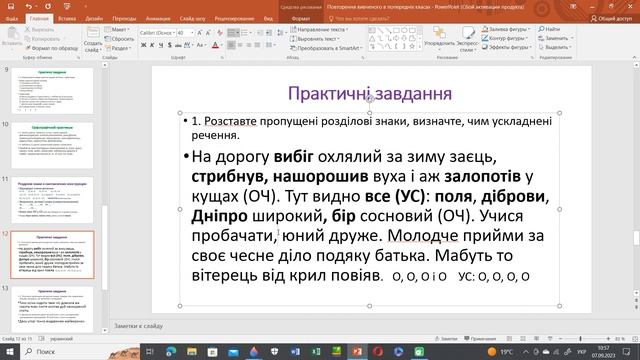
Task: Clear all text formatting
Action: click(220, 33)
